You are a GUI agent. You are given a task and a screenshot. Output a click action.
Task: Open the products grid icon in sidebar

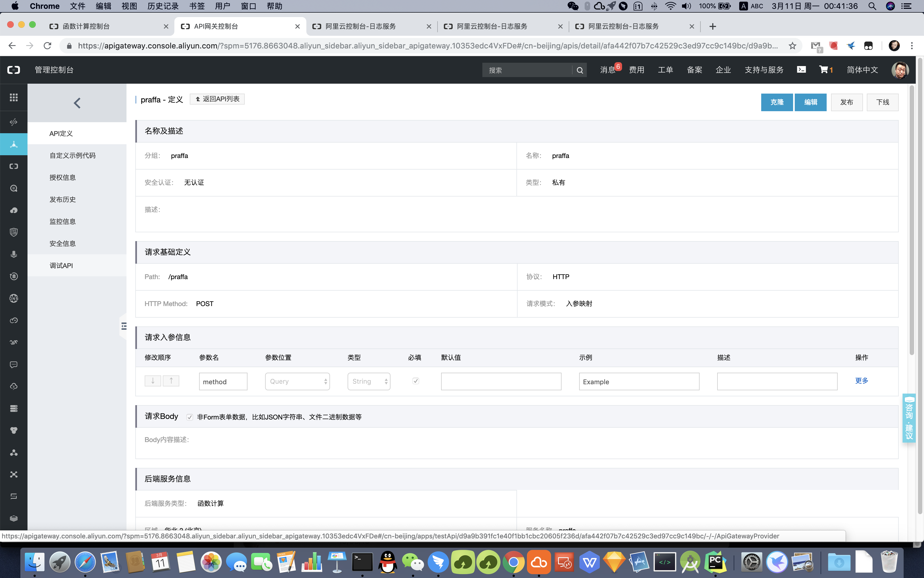click(x=14, y=97)
